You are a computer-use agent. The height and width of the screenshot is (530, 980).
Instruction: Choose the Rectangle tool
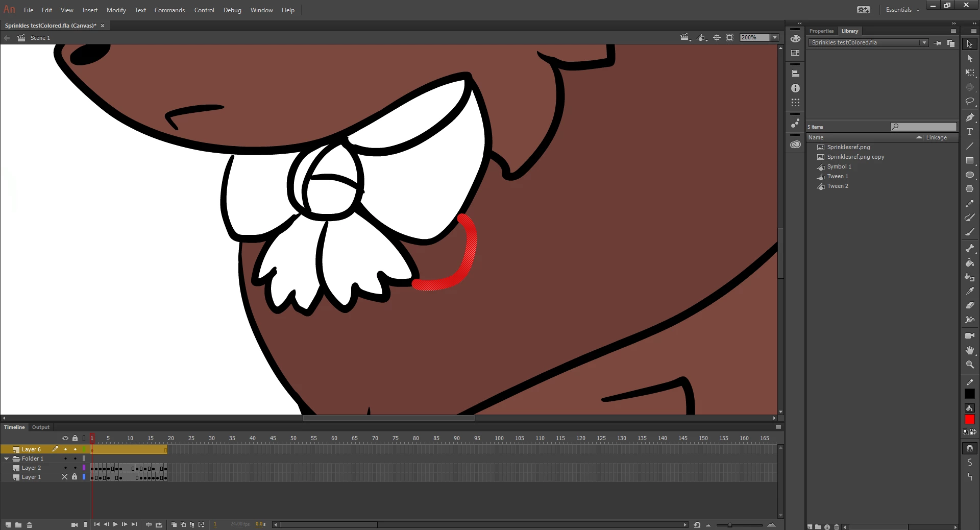point(970,160)
